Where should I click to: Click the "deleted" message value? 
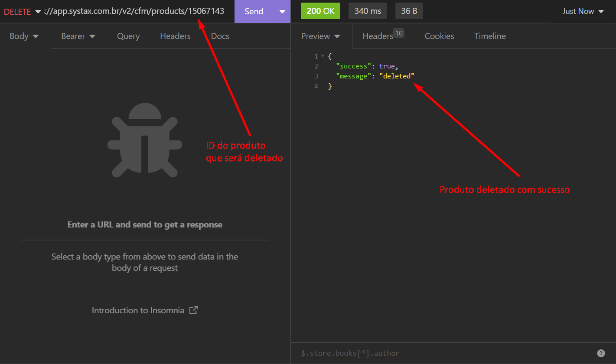[x=397, y=76]
